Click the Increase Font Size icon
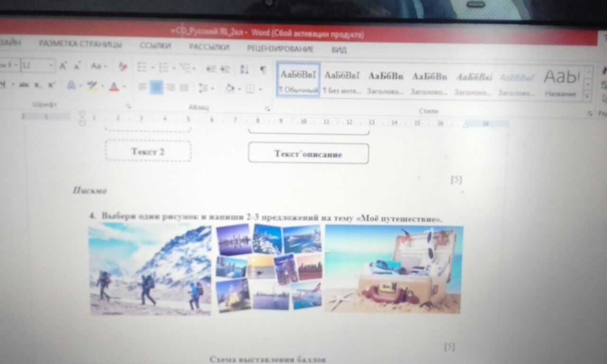Image resolution: width=607 pixels, height=364 pixels. click(63, 66)
